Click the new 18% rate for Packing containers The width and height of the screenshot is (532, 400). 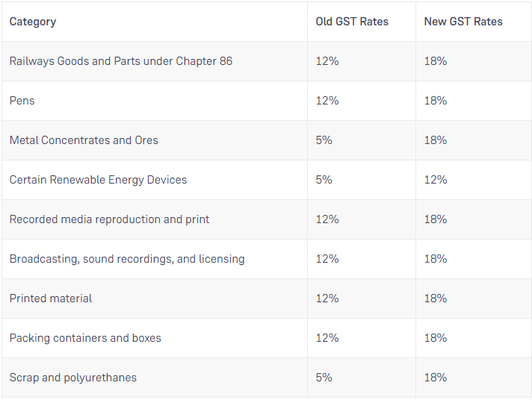(x=436, y=338)
